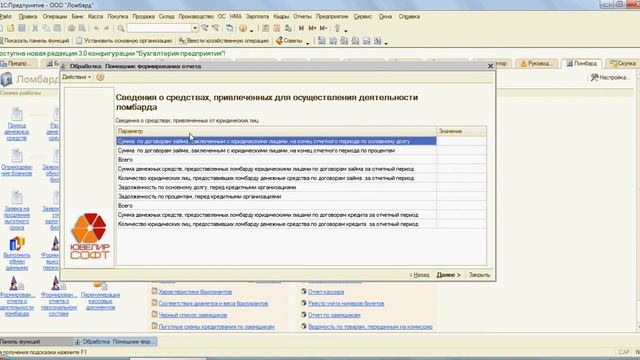Screen dimensions: 640x360
Task: Open the Характеристики бриллиантов link
Action: coord(195,292)
